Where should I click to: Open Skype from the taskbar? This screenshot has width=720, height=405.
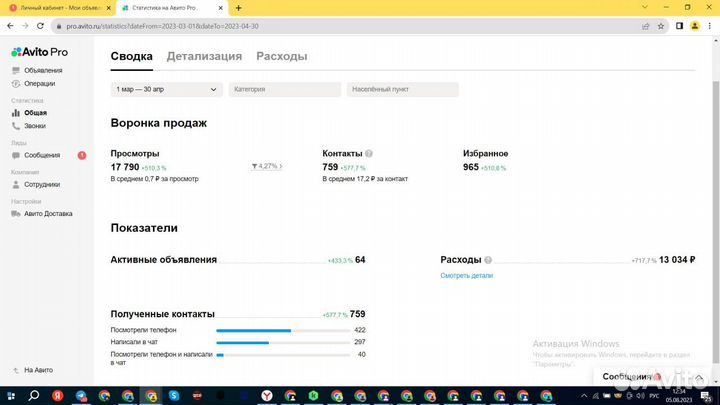click(x=174, y=396)
